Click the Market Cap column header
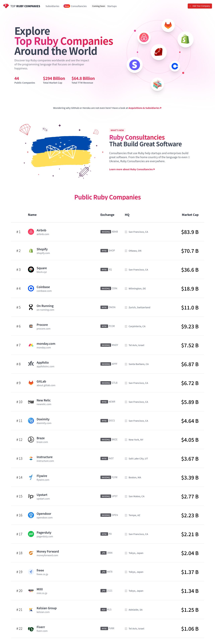The height and width of the screenshot is (644, 215). (190, 215)
